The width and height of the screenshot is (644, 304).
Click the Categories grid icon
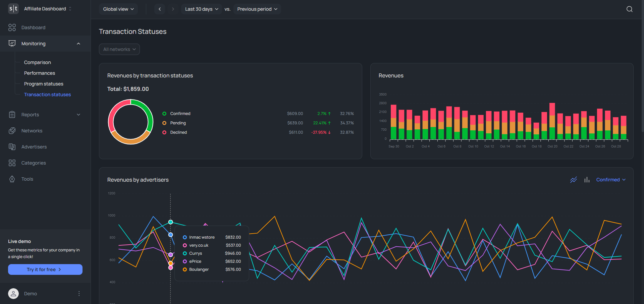click(12, 163)
